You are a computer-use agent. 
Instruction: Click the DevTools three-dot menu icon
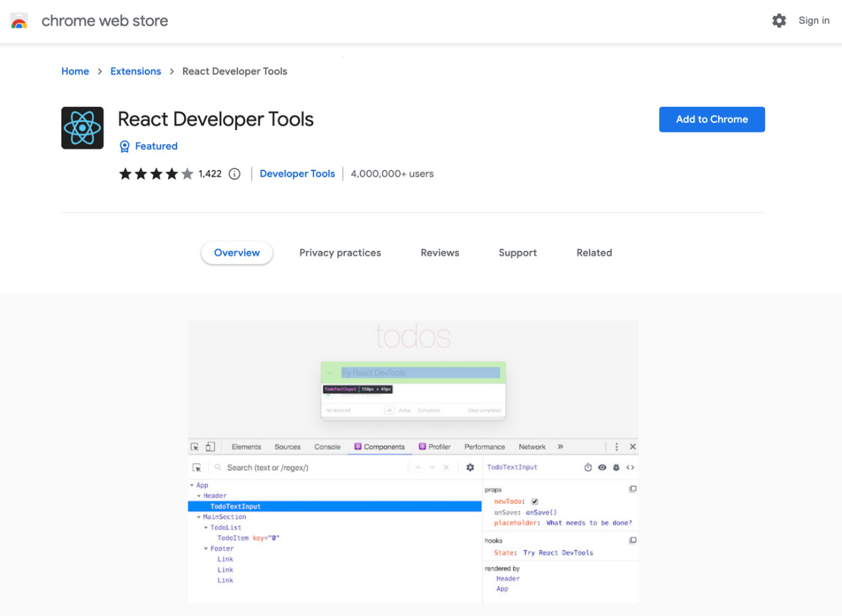pos(617,446)
